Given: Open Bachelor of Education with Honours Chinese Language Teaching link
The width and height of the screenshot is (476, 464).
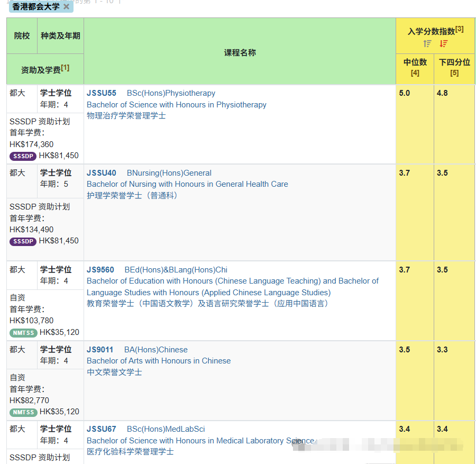Looking at the screenshot, I should [x=233, y=287].
